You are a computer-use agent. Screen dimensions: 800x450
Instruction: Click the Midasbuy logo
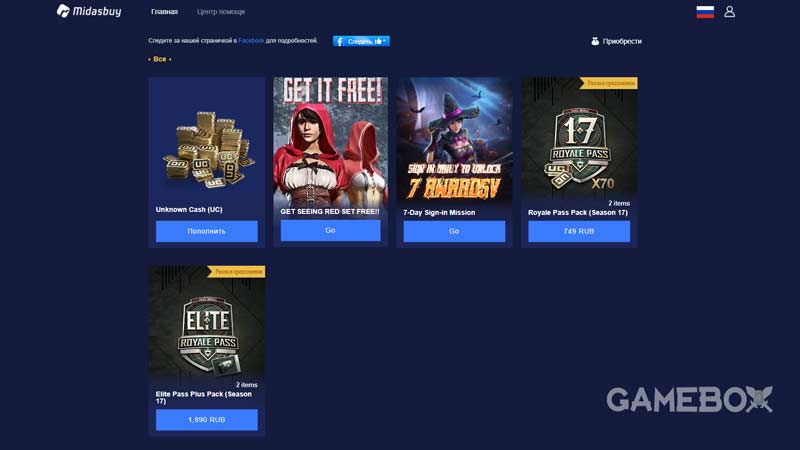tap(89, 11)
